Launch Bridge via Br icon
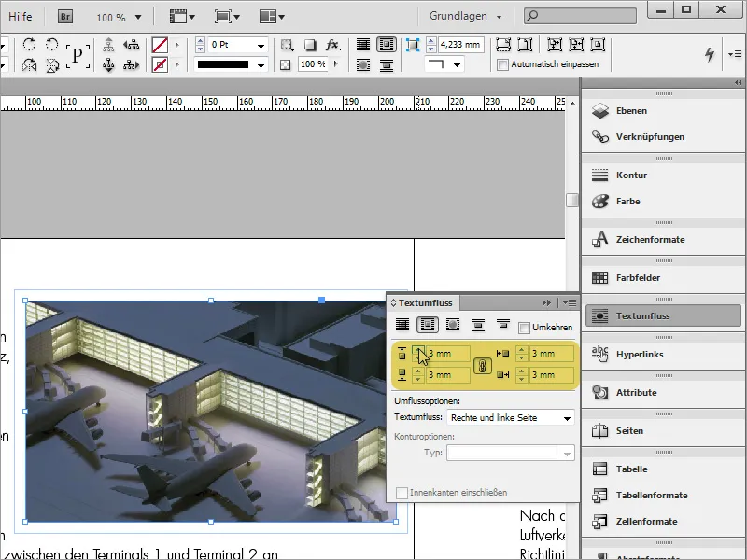The image size is (747, 560). [x=65, y=17]
